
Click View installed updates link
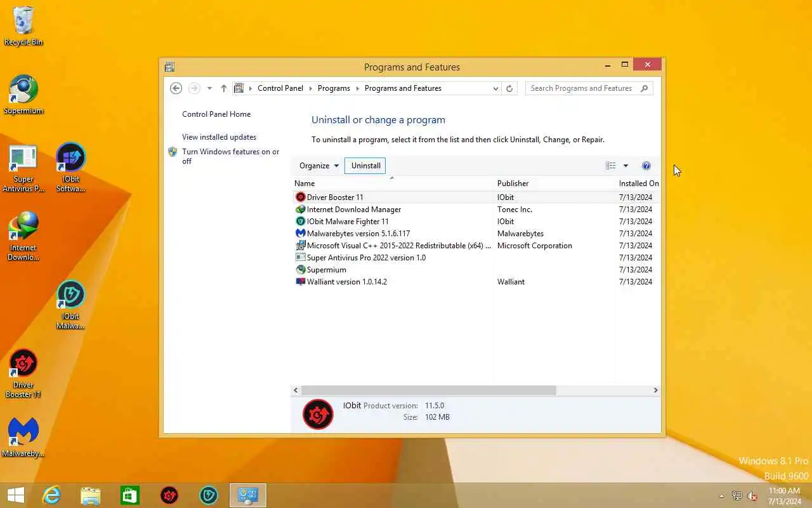[219, 137]
